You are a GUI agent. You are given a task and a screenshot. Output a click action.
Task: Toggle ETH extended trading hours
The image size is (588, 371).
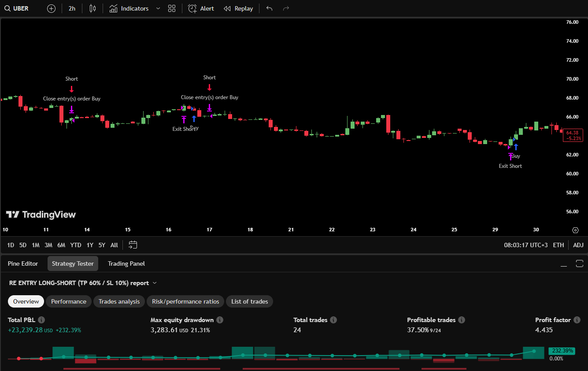coord(558,245)
